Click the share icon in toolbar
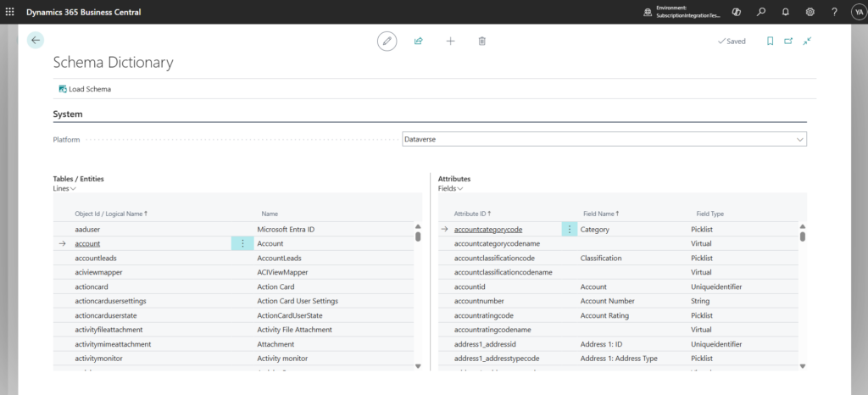 pyautogui.click(x=418, y=41)
